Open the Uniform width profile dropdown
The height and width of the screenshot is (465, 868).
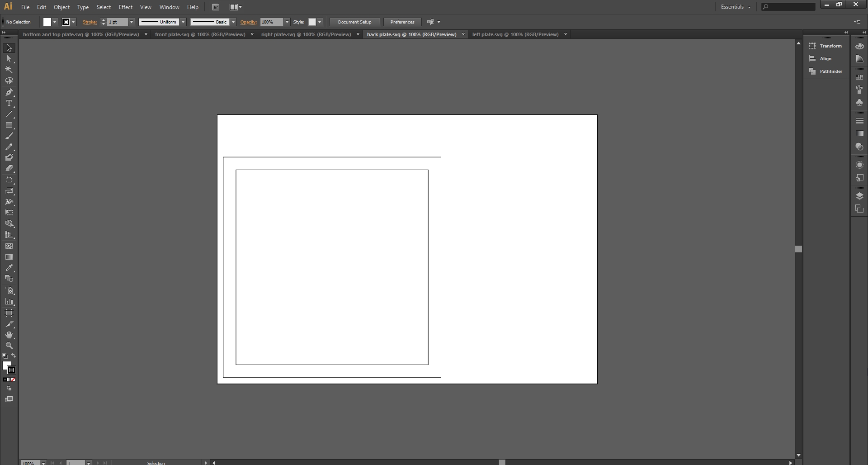[x=183, y=22]
